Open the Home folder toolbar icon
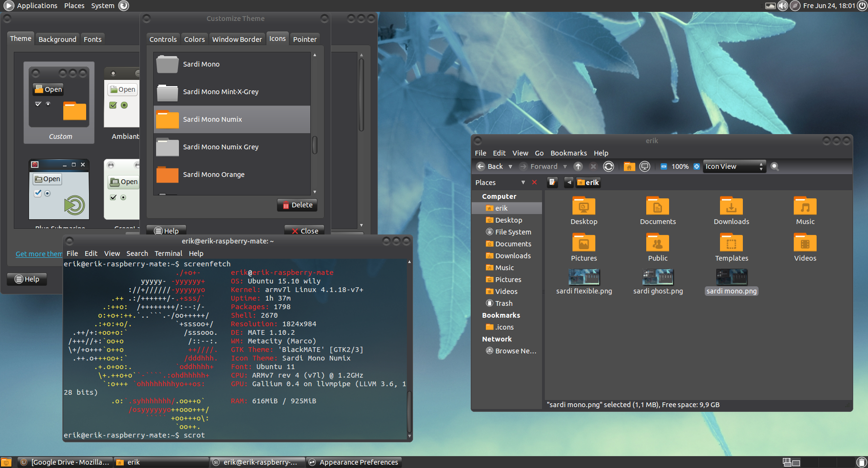Screen dimensions: 868x468 pyautogui.click(x=629, y=166)
